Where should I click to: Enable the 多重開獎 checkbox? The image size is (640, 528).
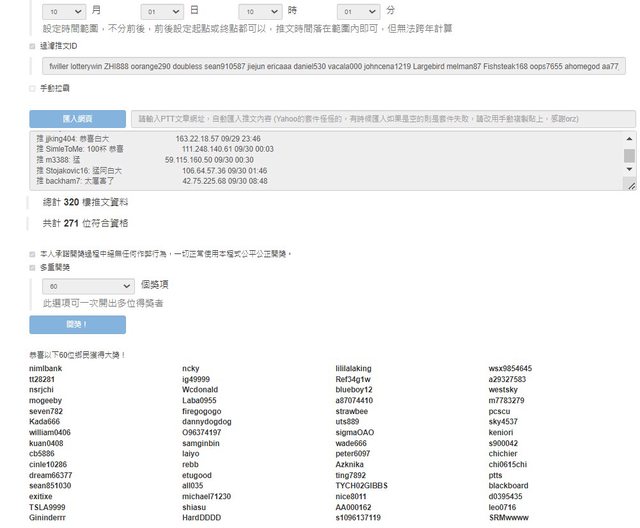(33, 267)
